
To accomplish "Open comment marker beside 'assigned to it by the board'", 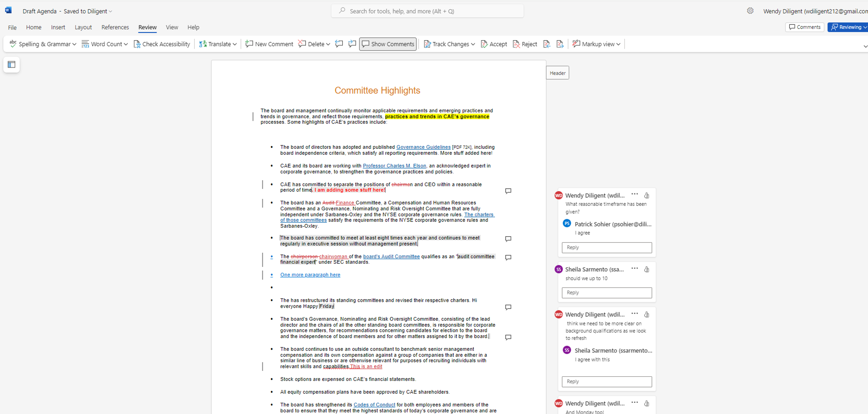I will (x=508, y=337).
